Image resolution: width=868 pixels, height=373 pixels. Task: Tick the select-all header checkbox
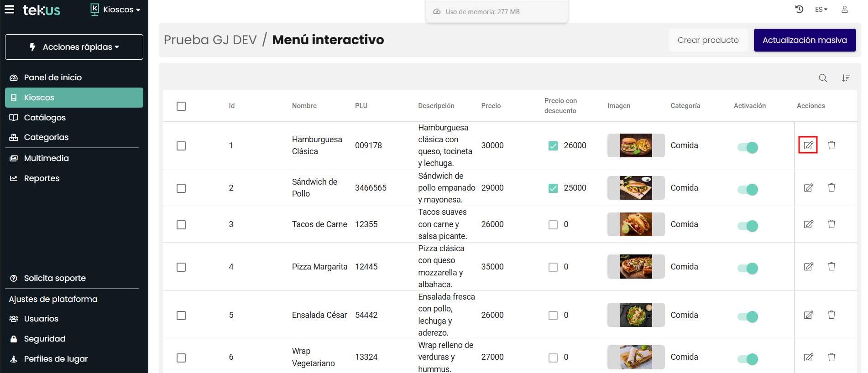click(x=181, y=106)
